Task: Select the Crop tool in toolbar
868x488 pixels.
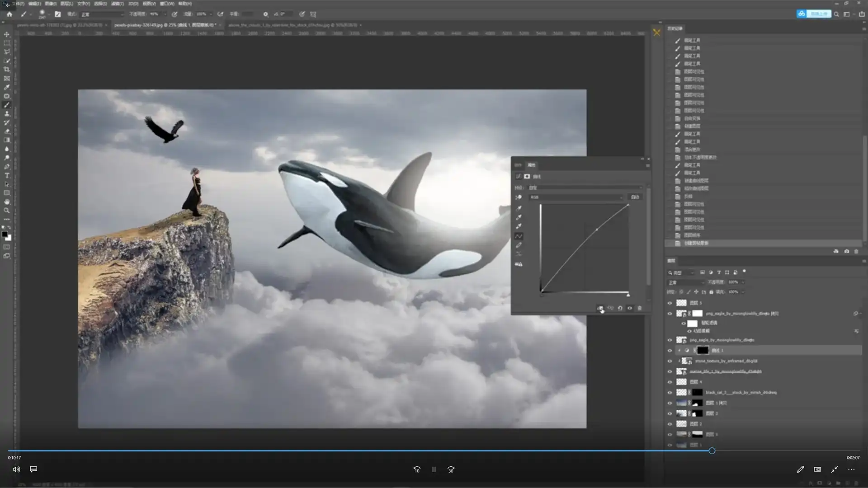Action: (7, 70)
